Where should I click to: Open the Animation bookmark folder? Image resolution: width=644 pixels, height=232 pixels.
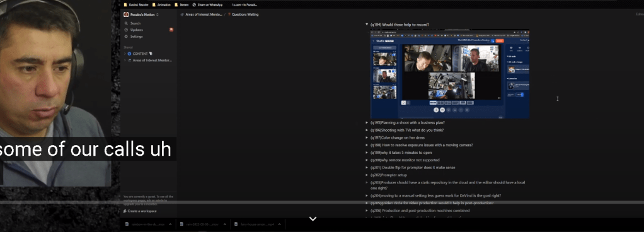[x=161, y=4]
